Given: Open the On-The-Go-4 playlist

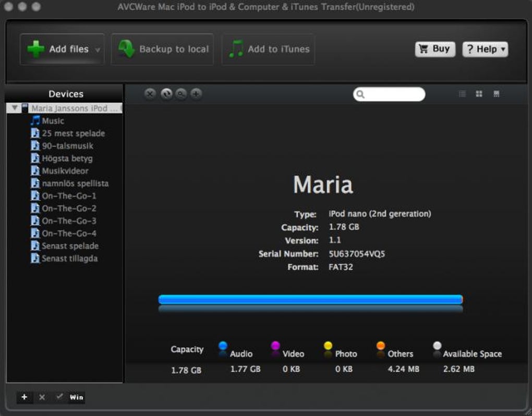Looking at the screenshot, I should point(69,234).
